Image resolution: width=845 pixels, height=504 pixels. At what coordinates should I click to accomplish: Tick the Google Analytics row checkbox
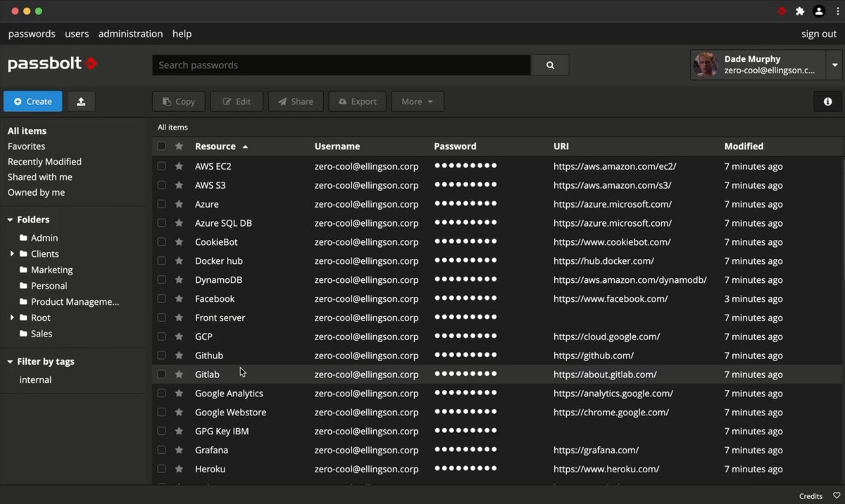point(161,393)
